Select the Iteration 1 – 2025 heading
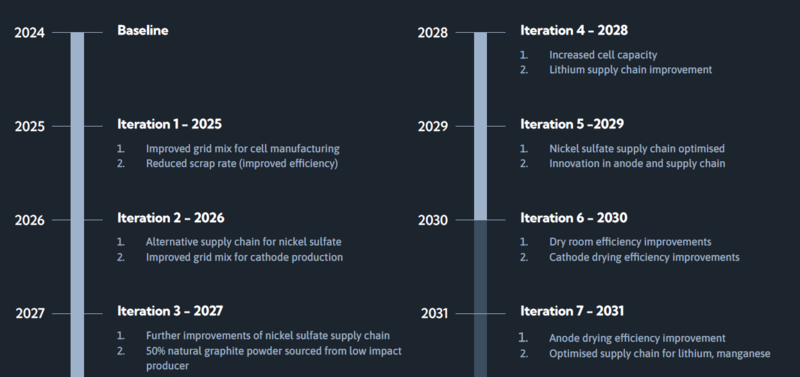The image size is (800, 377). pos(169,124)
